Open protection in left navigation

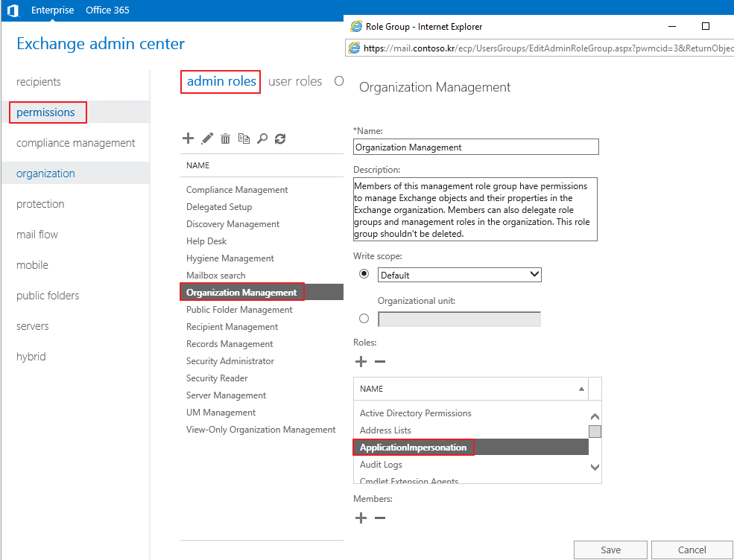[40, 204]
